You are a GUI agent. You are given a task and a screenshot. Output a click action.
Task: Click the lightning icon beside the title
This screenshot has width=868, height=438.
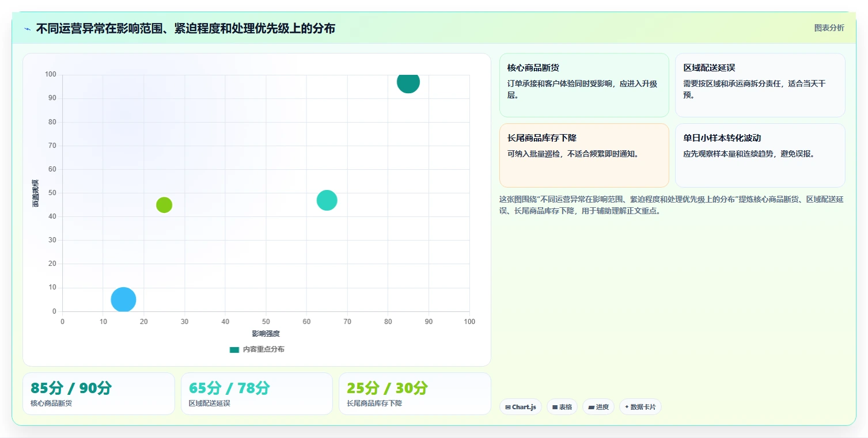(27, 29)
